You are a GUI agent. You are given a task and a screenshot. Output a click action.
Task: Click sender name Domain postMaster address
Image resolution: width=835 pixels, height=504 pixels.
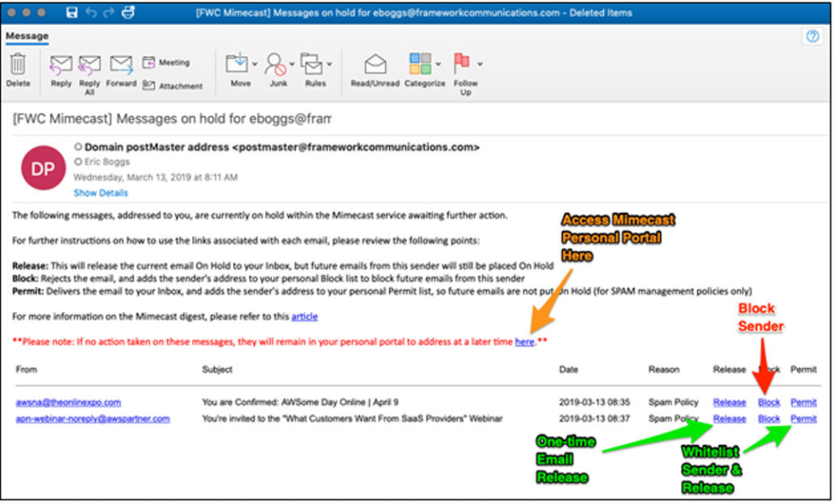tap(157, 147)
